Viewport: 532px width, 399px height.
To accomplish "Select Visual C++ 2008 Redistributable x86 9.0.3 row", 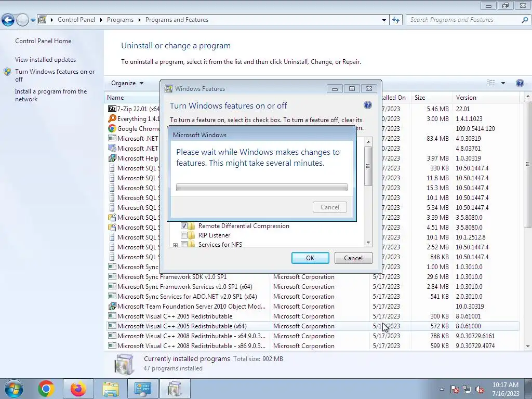I will point(312,345).
